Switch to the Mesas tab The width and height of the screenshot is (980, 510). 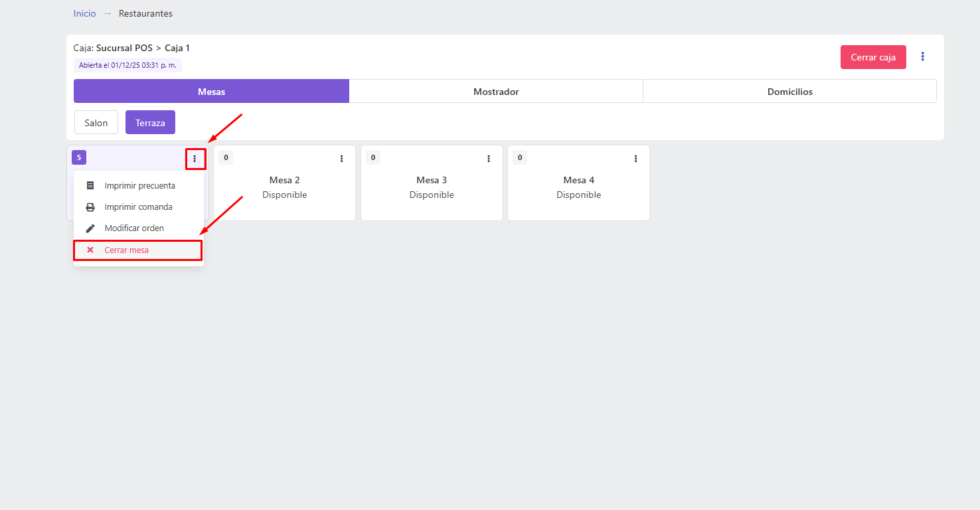point(211,92)
